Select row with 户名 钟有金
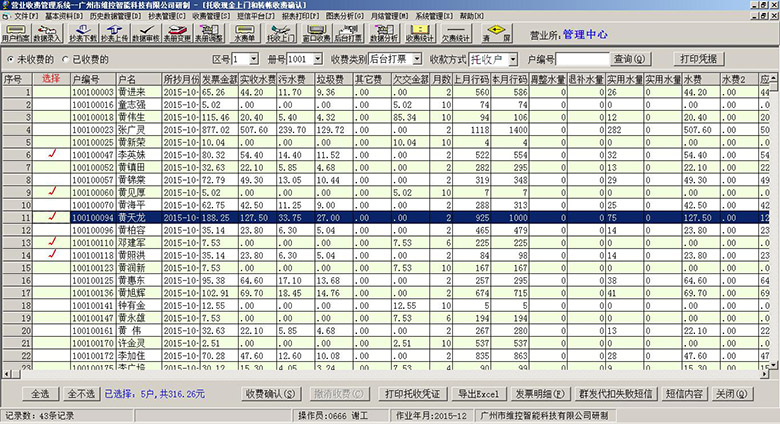The image size is (780, 424). [386, 305]
